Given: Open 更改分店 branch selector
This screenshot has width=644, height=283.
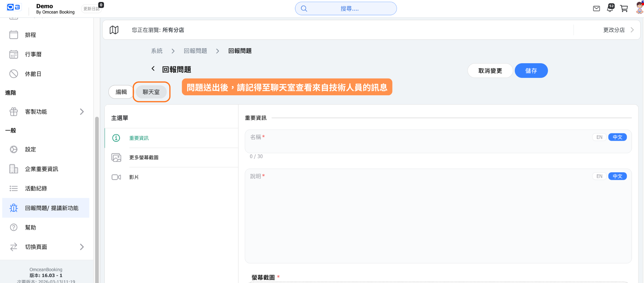Looking at the screenshot, I should (x=618, y=30).
